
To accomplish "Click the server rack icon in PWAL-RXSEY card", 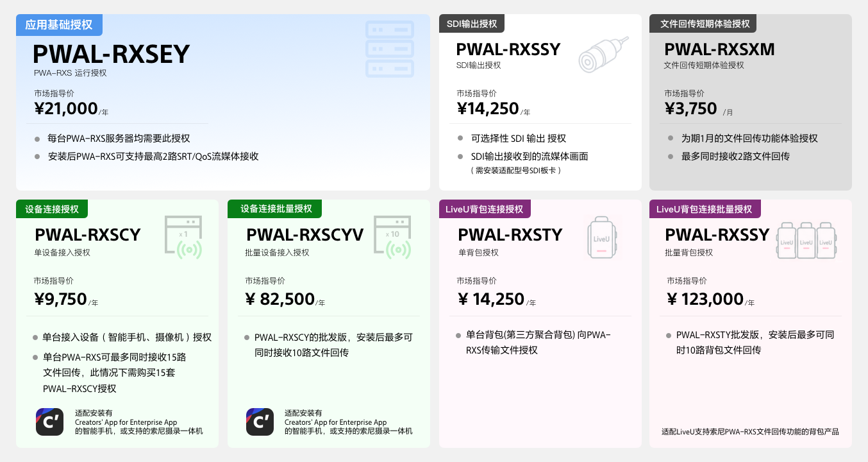I will pos(390,49).
